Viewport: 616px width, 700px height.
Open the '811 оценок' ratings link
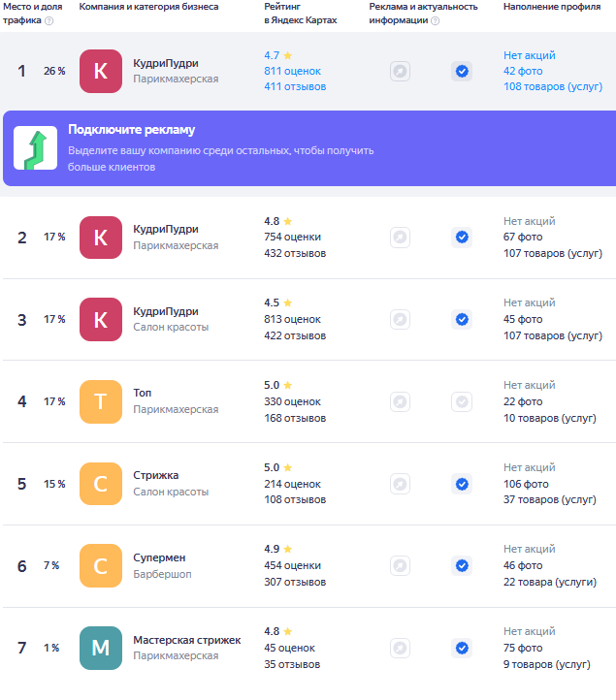click(292, 71)
